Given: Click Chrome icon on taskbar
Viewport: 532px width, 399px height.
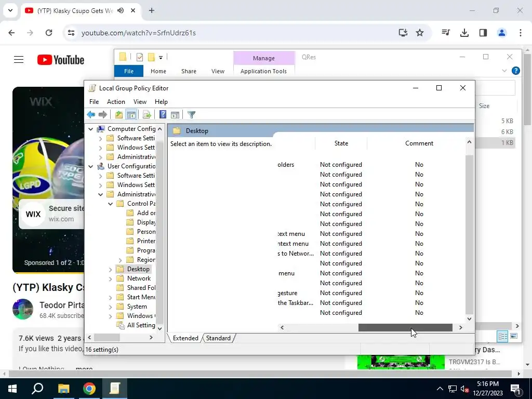Looking at the screenshot, I should [x=89, y=389].
